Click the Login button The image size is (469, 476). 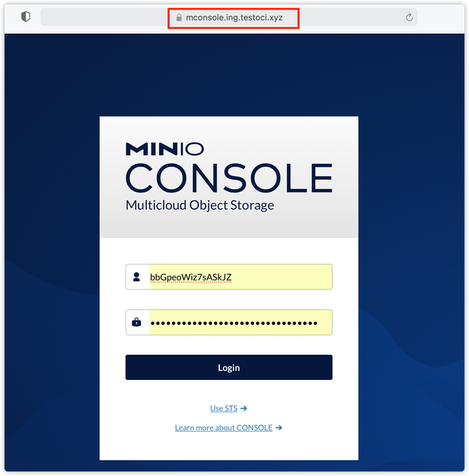(229, 368)
